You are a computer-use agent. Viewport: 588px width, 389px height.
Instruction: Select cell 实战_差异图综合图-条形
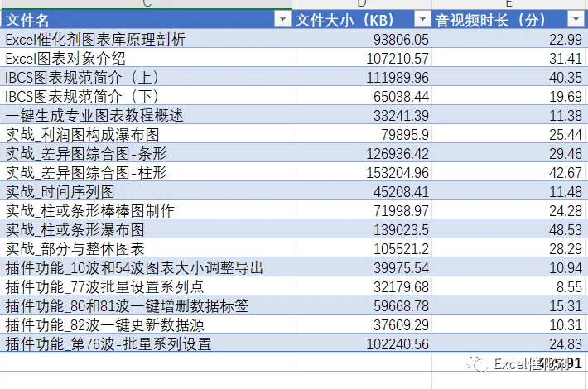pos(147,153)
